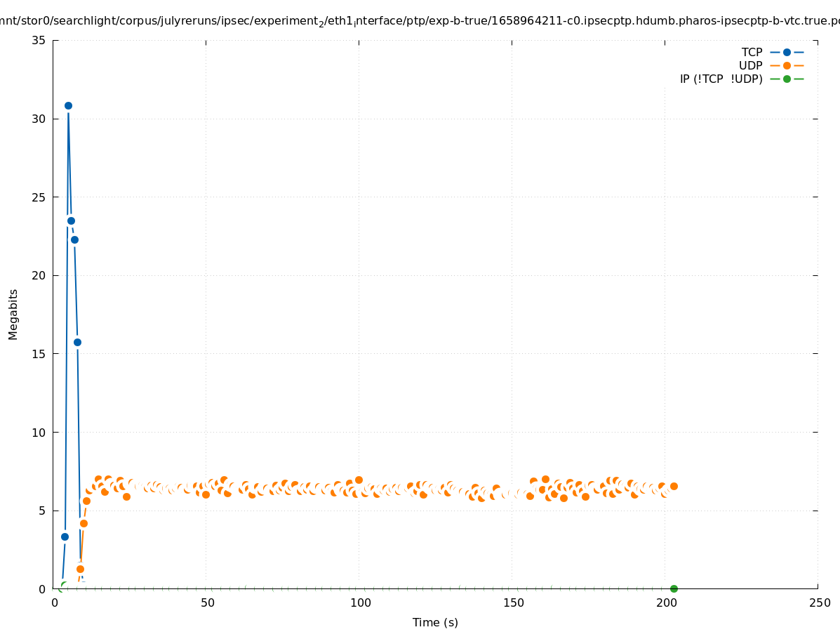Viewport: 840px width, 632px height.
Task: Click the green IP legend marker
Action: (787, 79)
